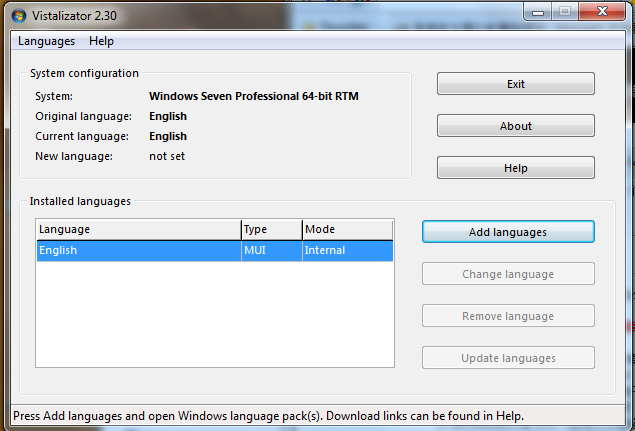635x431 pixels.
Task: Open the Languages menu
Action: click(x=47, y=41)
